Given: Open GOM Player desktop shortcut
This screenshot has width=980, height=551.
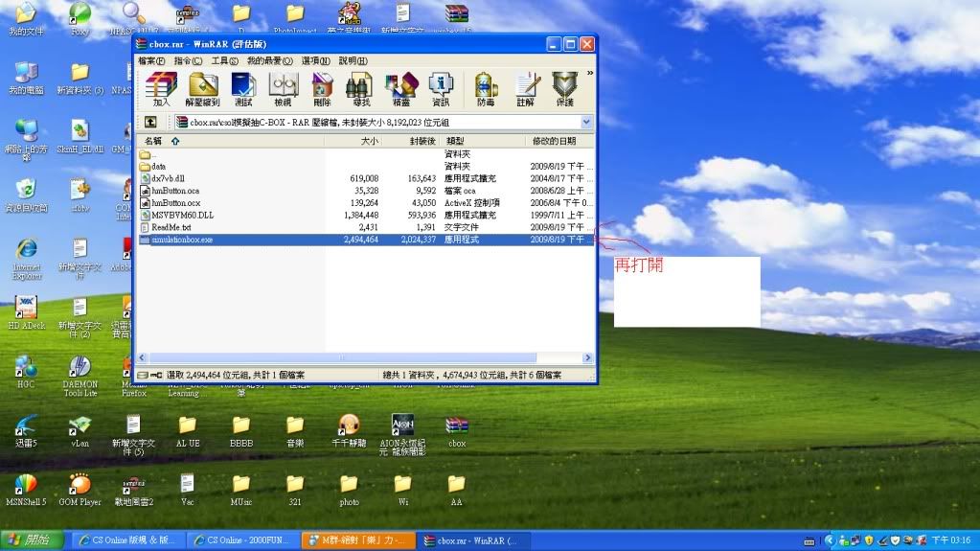Looking at the screenshot, I should (x=80, y=489).
